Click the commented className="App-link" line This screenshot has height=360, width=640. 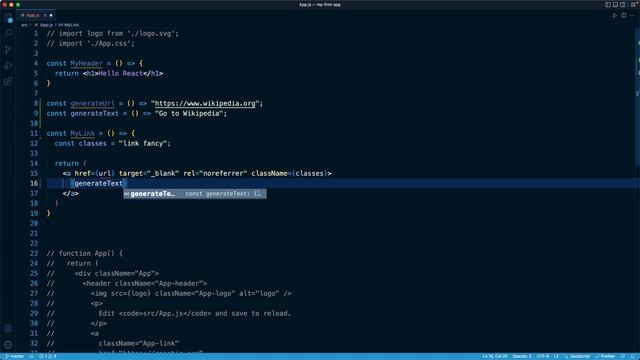[x=113, y=343]
